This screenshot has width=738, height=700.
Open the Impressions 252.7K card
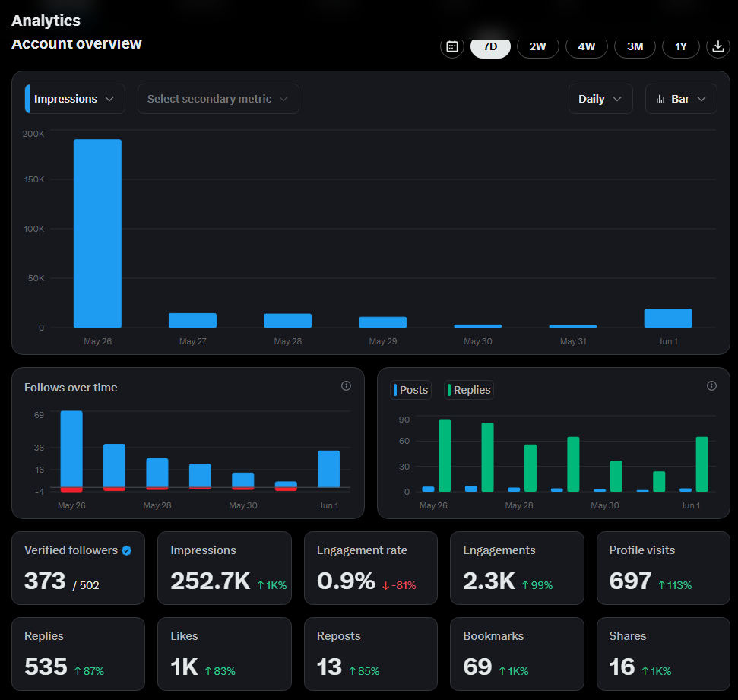(224, 569)
